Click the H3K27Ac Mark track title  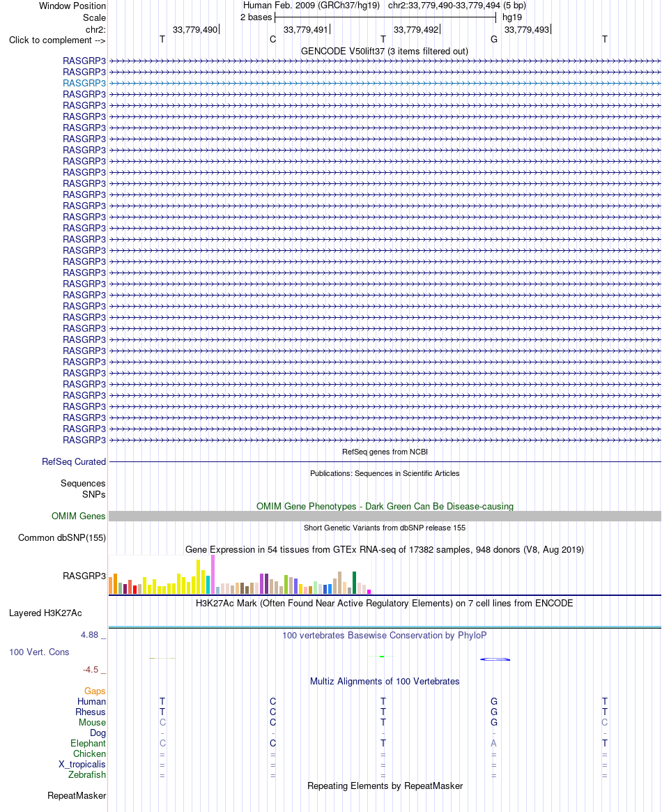tap(385, 604)
